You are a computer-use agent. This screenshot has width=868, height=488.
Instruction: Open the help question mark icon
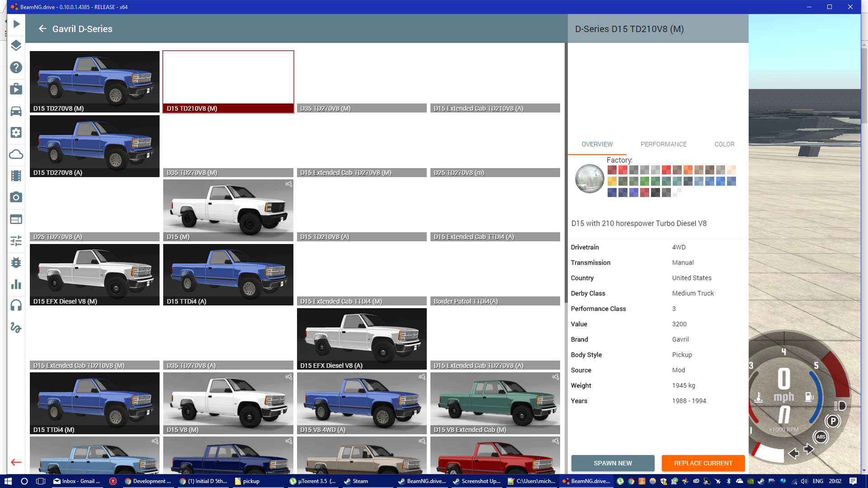(16, 67)
